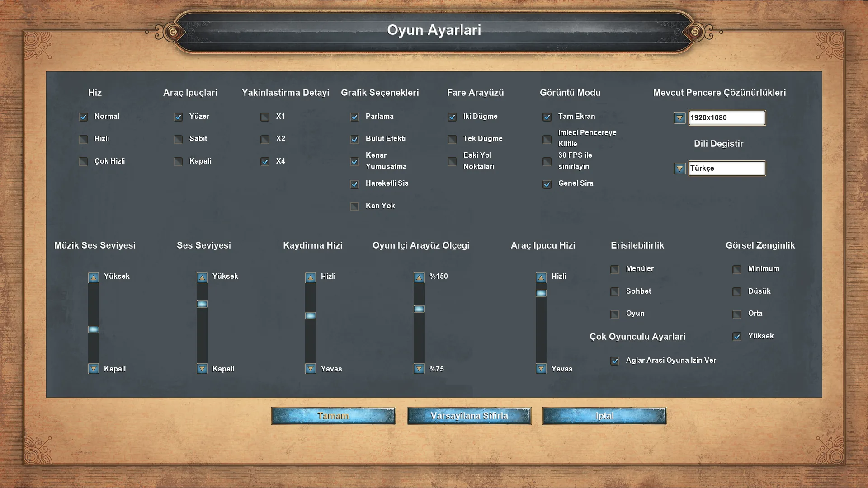This screenshot has width=868, height=488.
Task: Select the Orta visual richness option
Action: [737, 314]
